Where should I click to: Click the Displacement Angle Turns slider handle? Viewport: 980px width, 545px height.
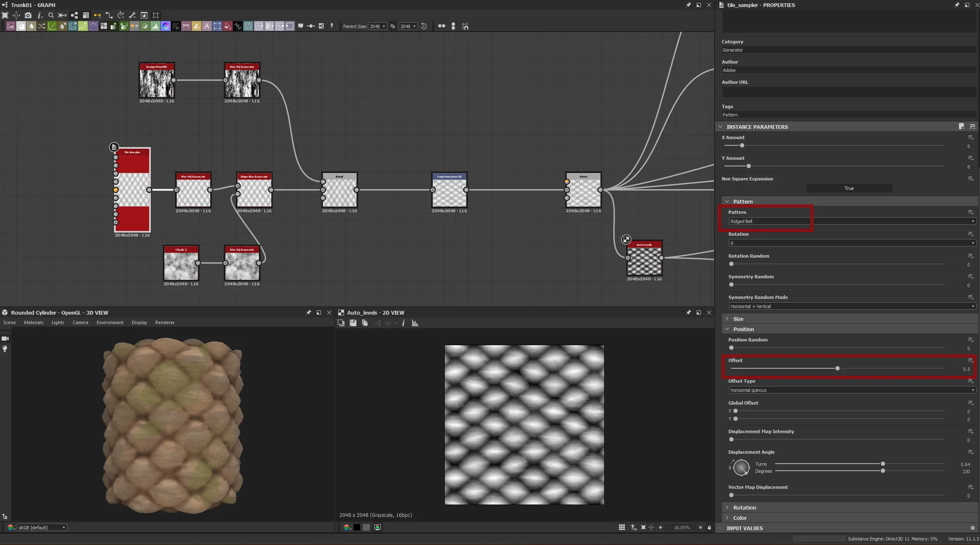click(x=883, y=464)
